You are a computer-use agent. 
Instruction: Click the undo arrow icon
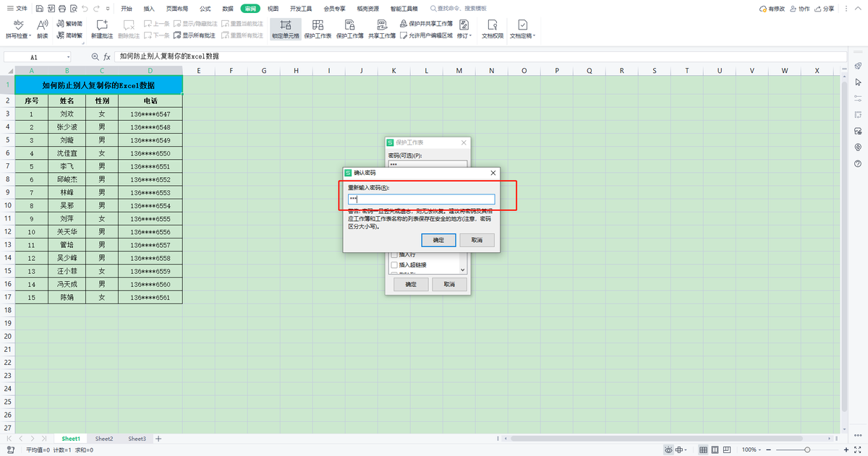click(x=86, y=9)
